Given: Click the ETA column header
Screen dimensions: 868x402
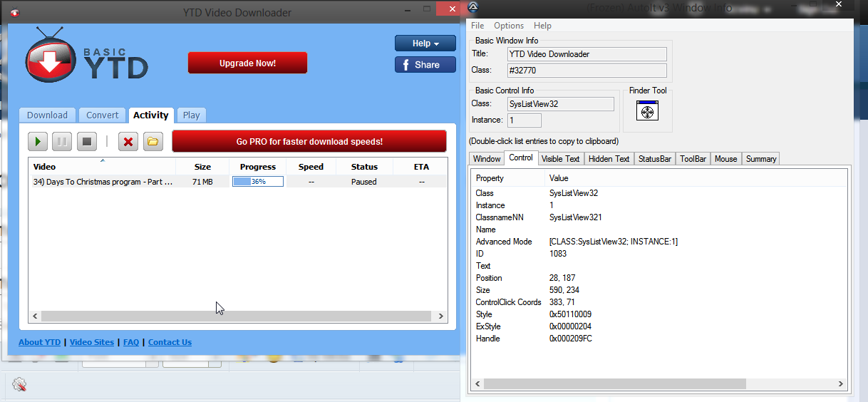Looking at the screenshot, I should pyautogui.click(x=421, y=166).
